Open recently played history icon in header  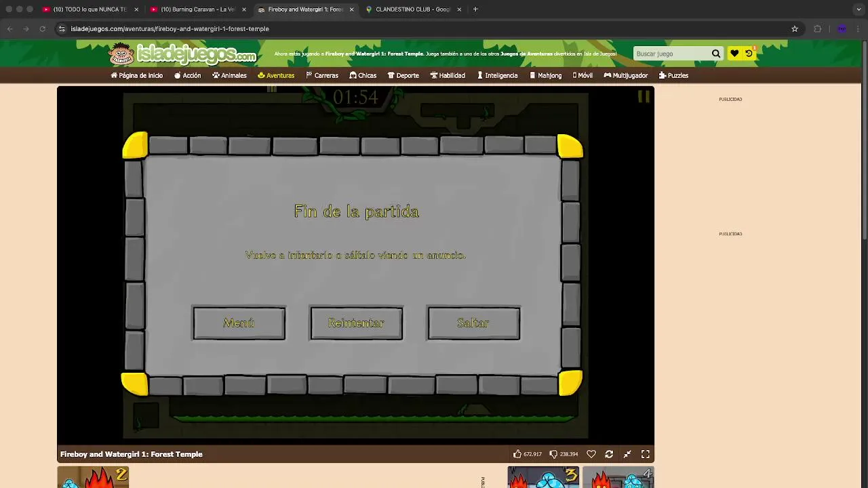(749, 54)
